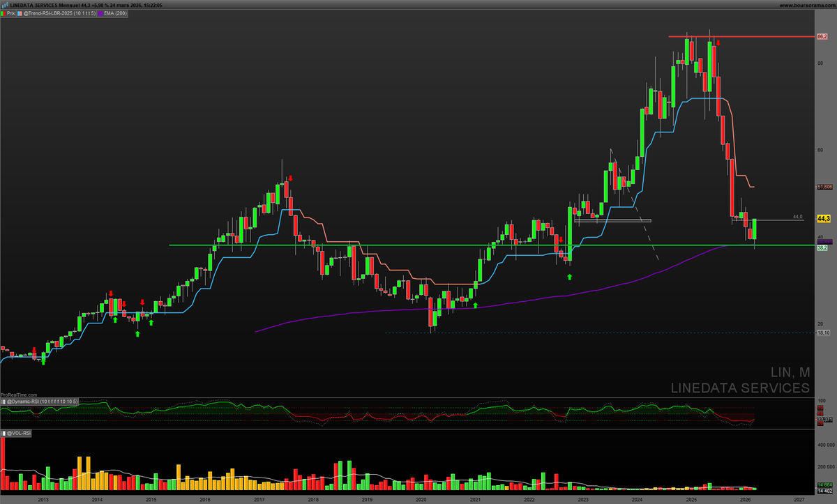Click the 2027 label on time axis

click(x=799, y=500)
